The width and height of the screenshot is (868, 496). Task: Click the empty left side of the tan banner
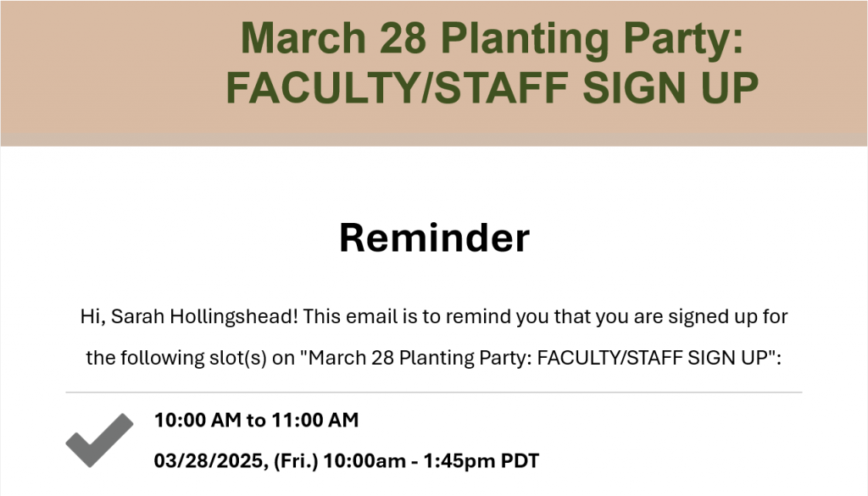pyautogui.click(x=111, y=66)
